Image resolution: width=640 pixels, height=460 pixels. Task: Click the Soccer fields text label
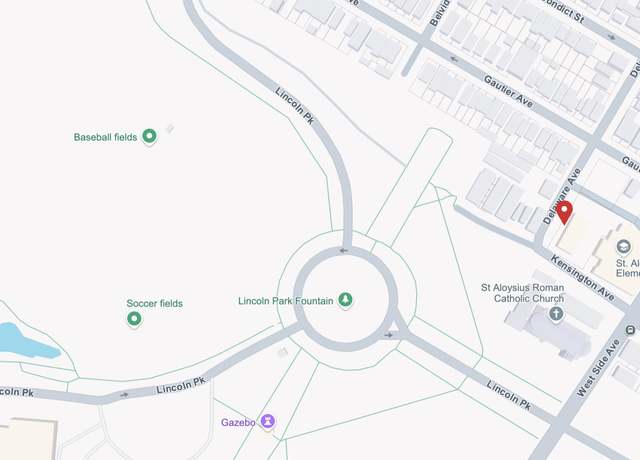[x=155, y=303]
